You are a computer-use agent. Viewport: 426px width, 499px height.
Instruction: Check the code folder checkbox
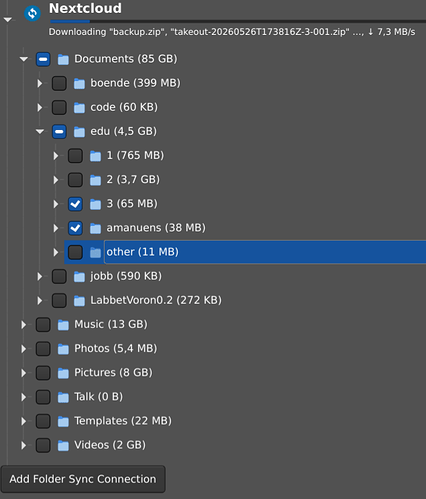pyautogui.click(x=59, y=107)
